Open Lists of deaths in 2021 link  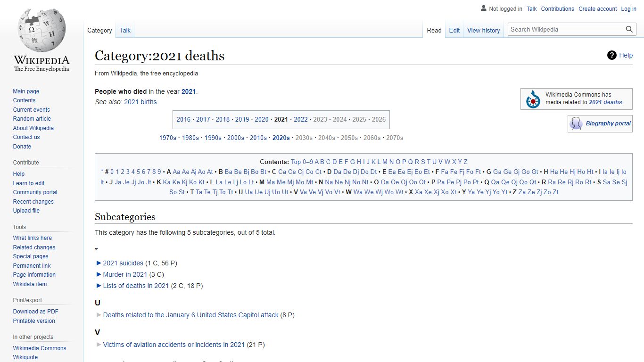(136, 286)
